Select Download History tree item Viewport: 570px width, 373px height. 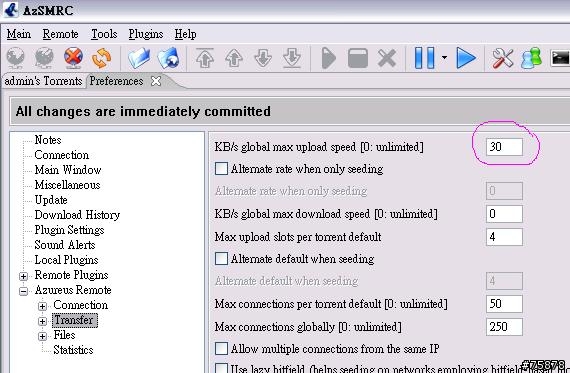pyautogui.click(x=77, y=215)
